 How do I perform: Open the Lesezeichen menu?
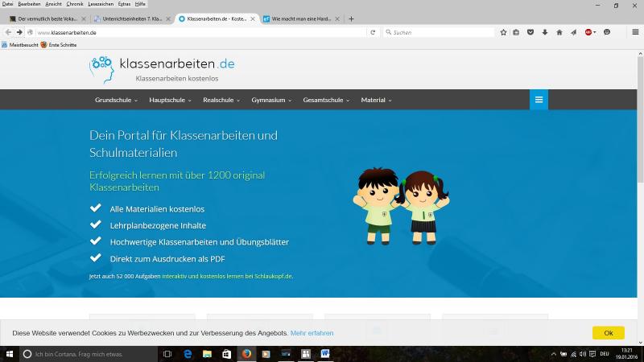point(101,4)
